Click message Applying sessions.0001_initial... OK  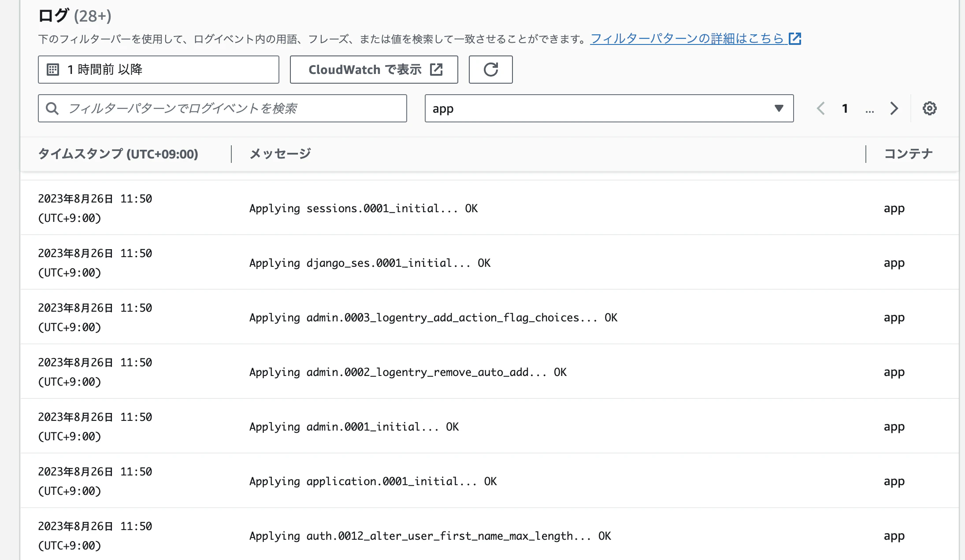364,208
